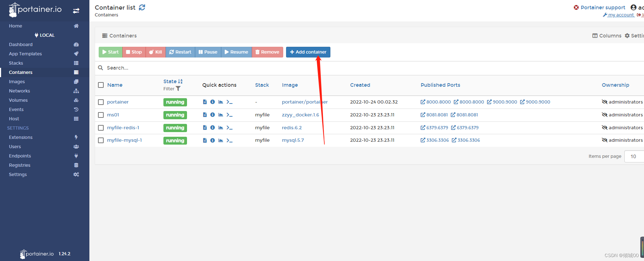Screen dimensions: 644x261
Task: Click the Start button
Action: 110,52
